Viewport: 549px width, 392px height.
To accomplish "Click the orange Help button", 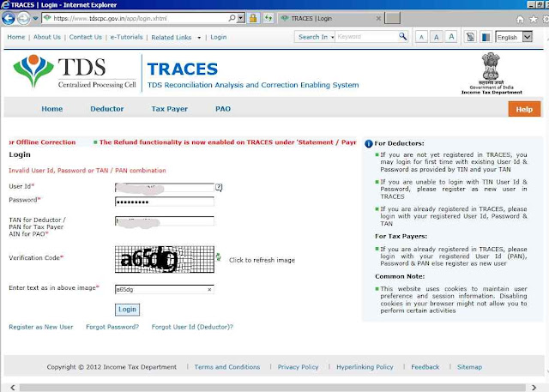I will coord(524,109).
